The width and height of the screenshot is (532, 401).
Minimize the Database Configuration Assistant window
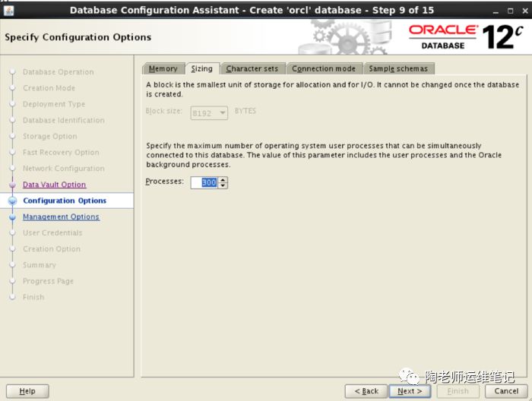point(496,11)
